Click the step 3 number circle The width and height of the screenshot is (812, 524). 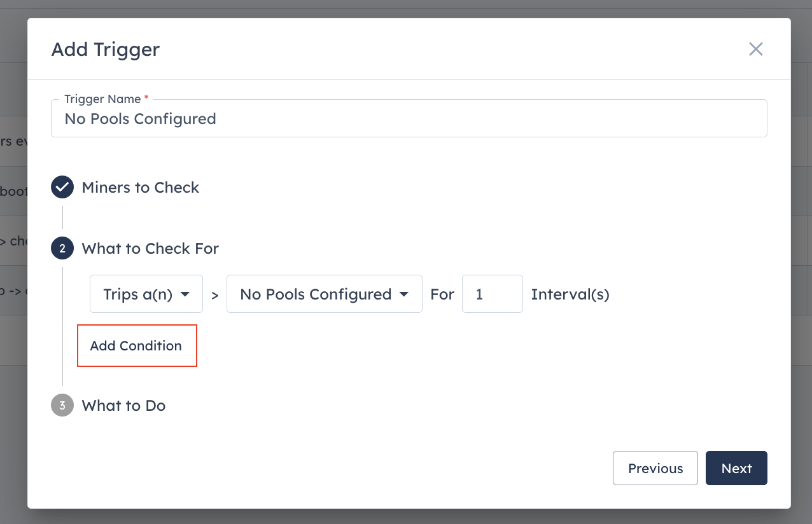62,406
